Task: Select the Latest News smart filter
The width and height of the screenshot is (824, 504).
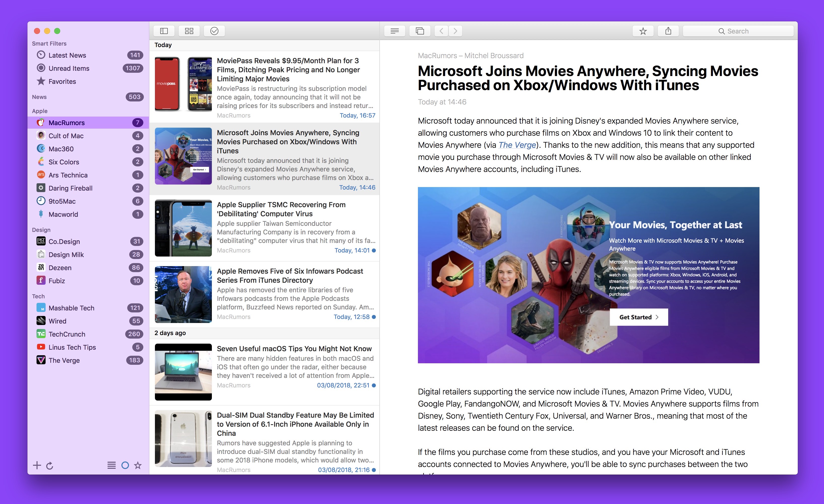Action: click(x=67, y=55)
